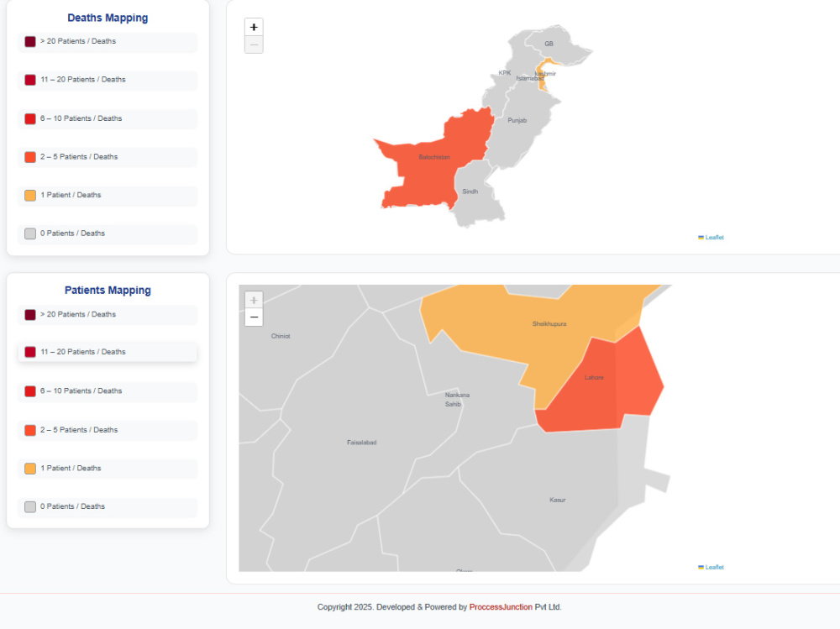
Task: Select GB region on the map
Action: tap(549, 44)
